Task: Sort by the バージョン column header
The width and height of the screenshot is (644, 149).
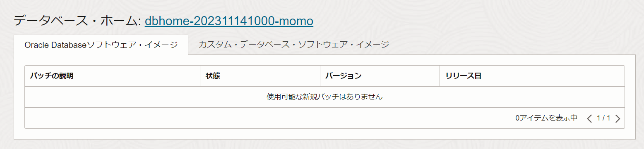Action: [343, 76]
